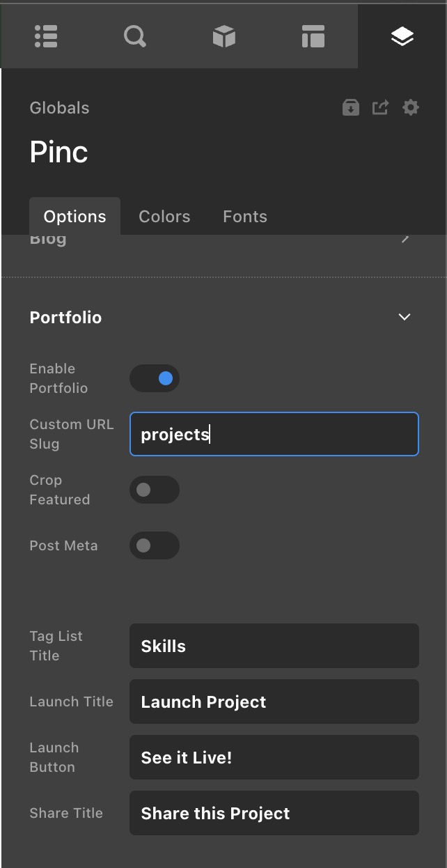Disable the Enable Portfolio toggle

click(x=155, y=378)
